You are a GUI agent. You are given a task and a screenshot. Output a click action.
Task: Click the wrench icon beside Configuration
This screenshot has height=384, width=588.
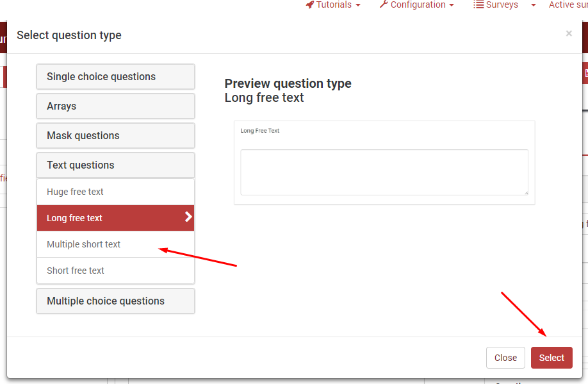[384, 4]
